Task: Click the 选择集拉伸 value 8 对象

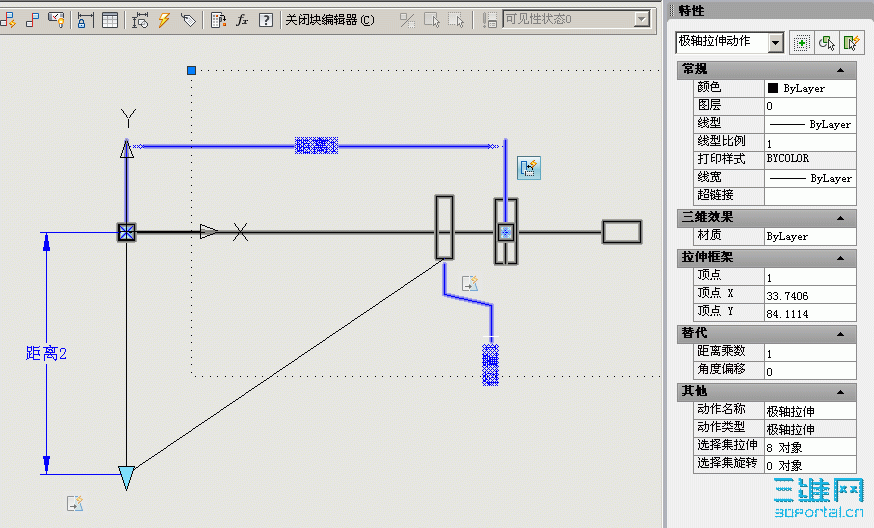Action: pyautogui.click(x=810, y=447)
